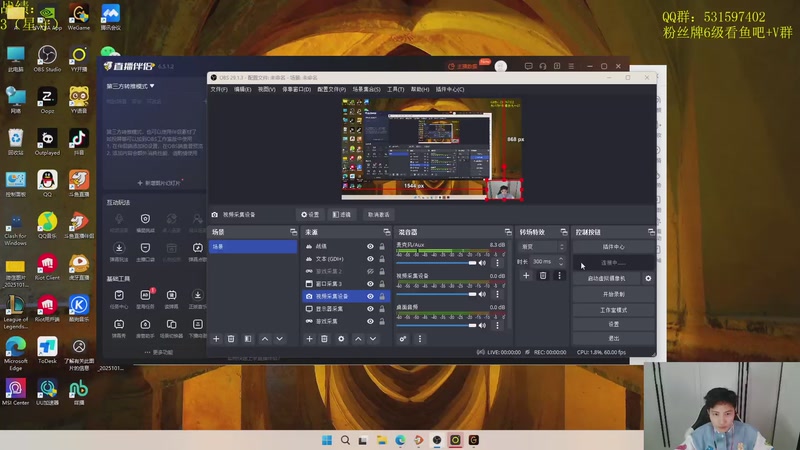Open virtual camera settings gear icon
The image size is (800, 450).
pyautogui.click(x=648, y=279)
